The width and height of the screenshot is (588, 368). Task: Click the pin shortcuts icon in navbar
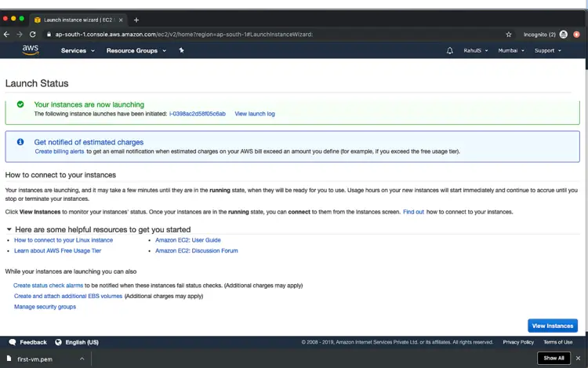point(182,50)
